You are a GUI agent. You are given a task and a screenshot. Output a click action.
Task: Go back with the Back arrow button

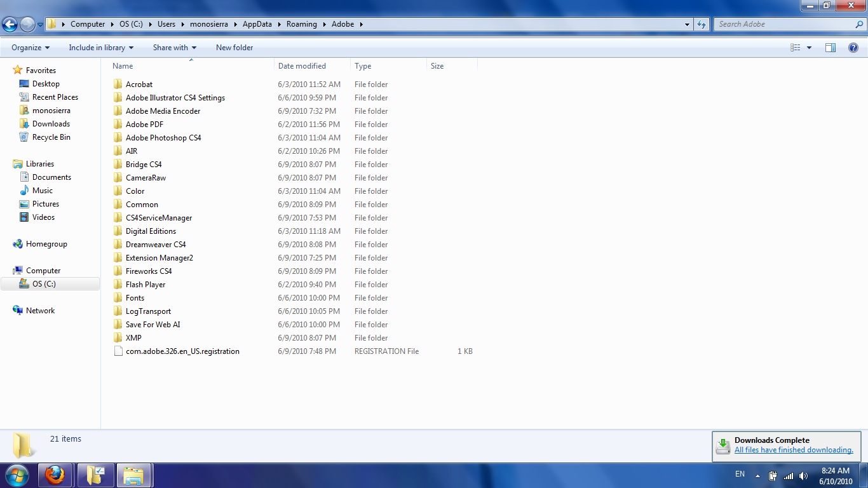[x=10, y=25]
